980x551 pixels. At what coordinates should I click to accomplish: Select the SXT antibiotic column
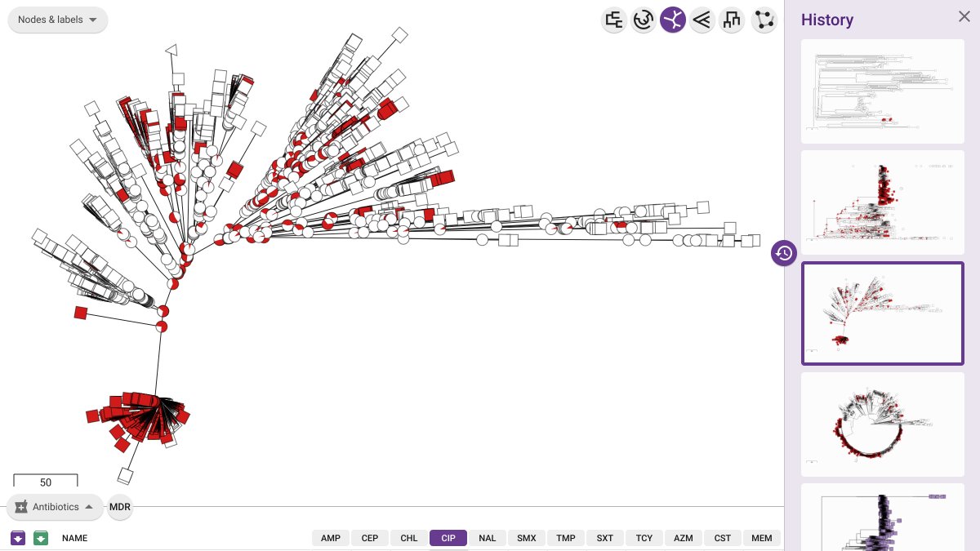coord(605,538)
